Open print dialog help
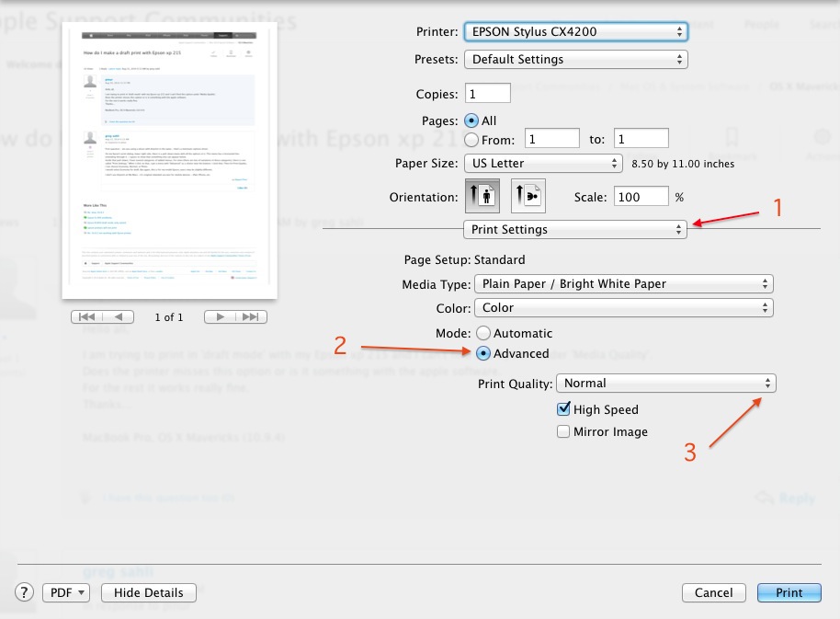This screenshot has width=840, height=619. pos(24,592)
